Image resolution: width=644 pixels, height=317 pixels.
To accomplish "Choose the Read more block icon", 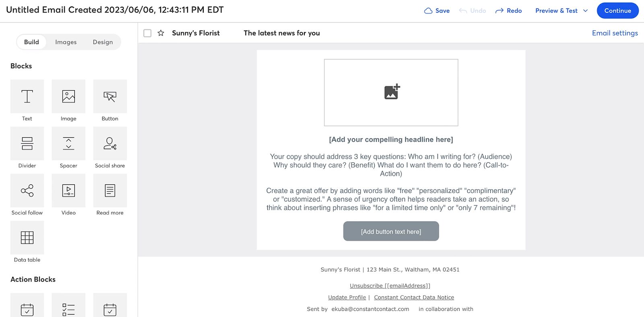I will tap(110, 191).
